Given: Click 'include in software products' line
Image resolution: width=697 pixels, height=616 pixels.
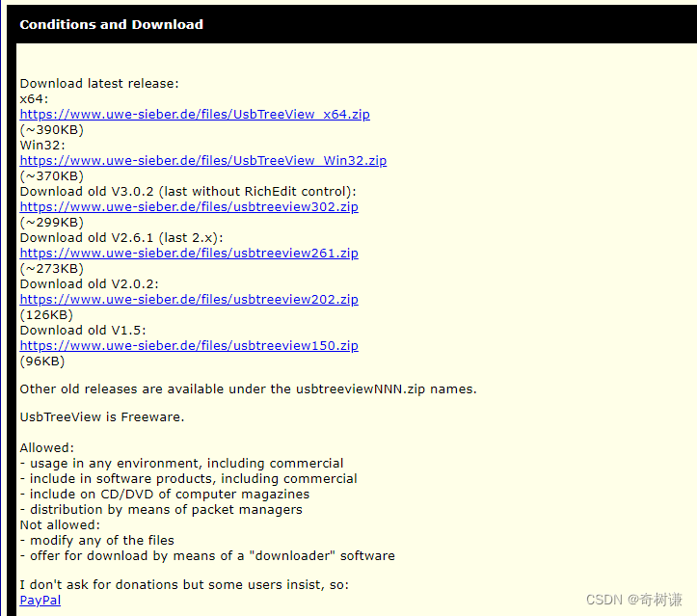Looking at the screenshot, I should coord(189,479).
